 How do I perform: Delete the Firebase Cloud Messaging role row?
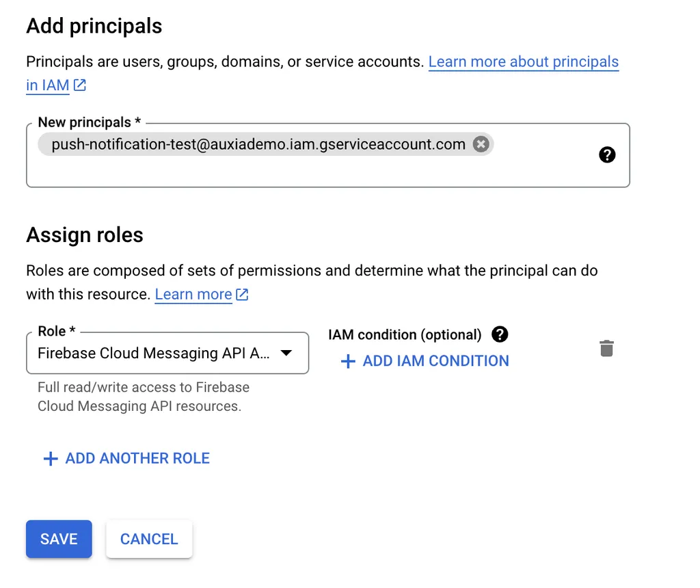[x=607, y=349]
